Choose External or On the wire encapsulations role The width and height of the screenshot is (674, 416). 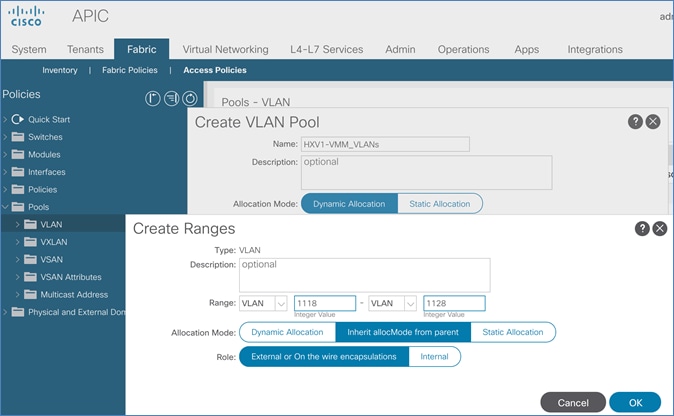point(324,357)
